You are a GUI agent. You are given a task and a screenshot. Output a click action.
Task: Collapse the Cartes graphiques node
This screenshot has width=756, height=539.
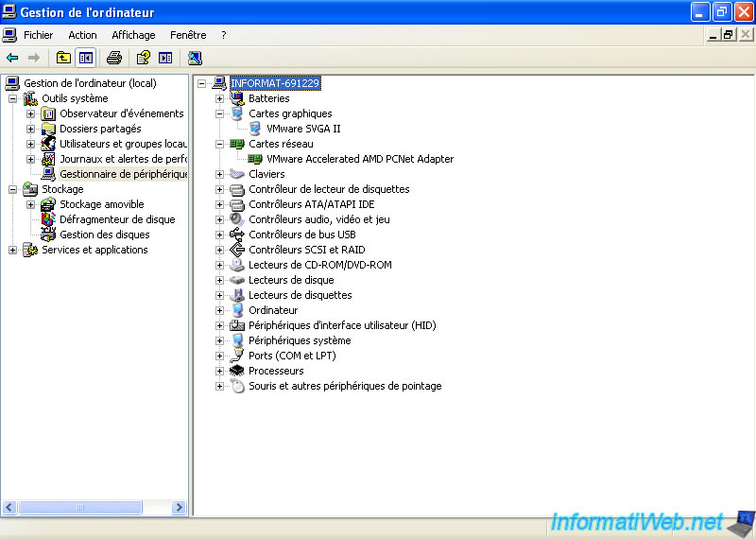(219, 113)
